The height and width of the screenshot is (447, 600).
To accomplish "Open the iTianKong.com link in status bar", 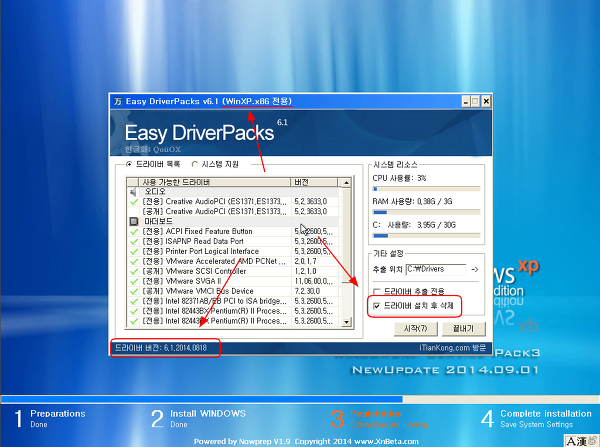I will click(452, 347).
